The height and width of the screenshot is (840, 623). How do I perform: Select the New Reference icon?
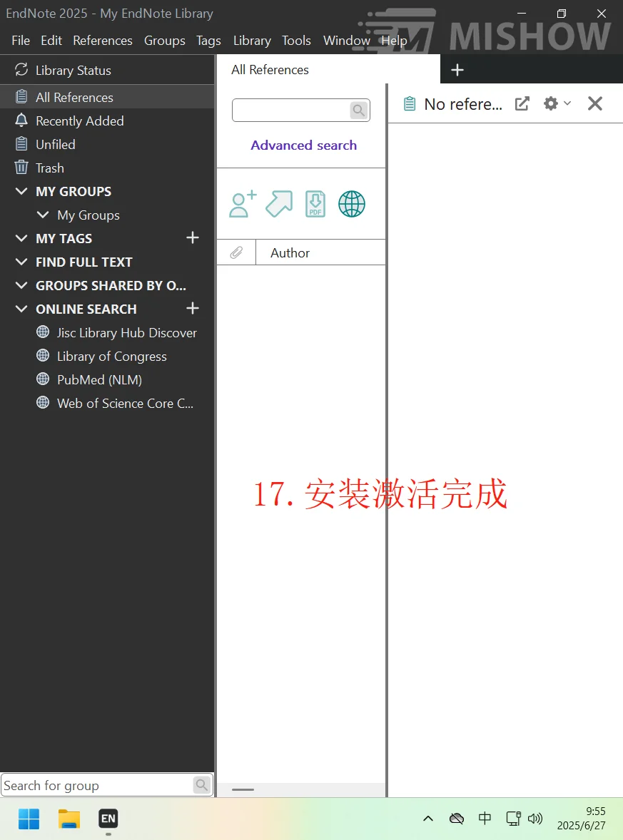(242, 204)
